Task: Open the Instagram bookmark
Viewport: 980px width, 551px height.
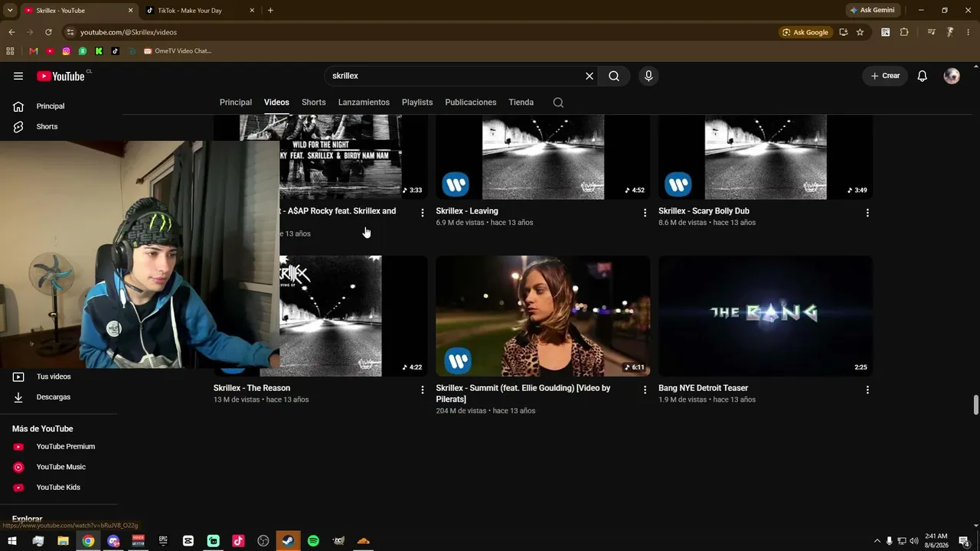Action: [x=67, y=51]
